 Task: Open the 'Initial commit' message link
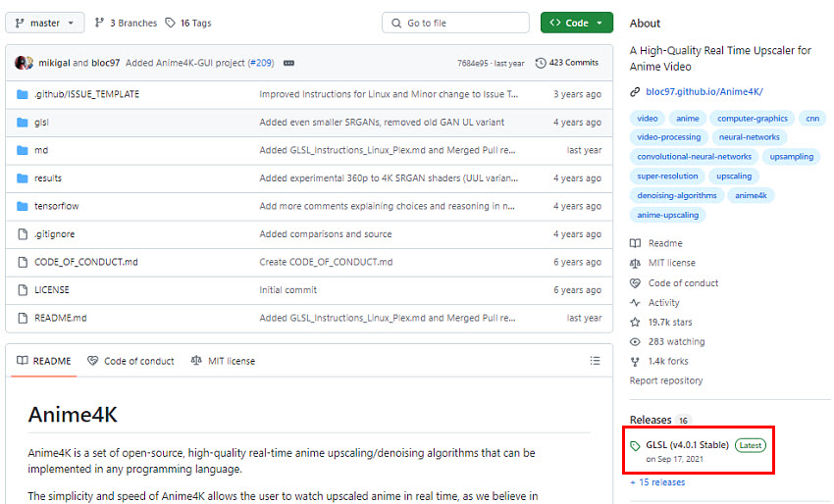pos(287,289)
